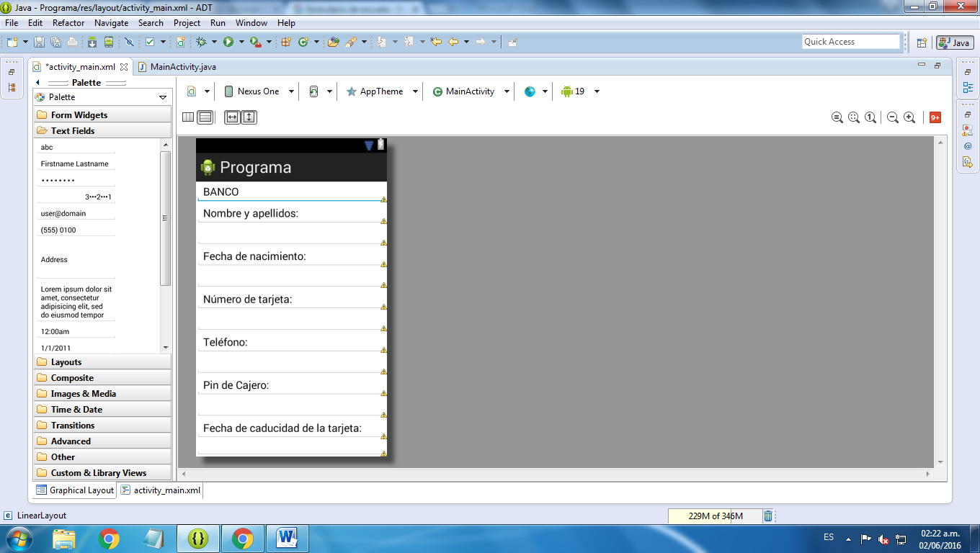Open the Nexus One device dropdown
This screenshot has width=980, height=553.
tap(259, 91)
